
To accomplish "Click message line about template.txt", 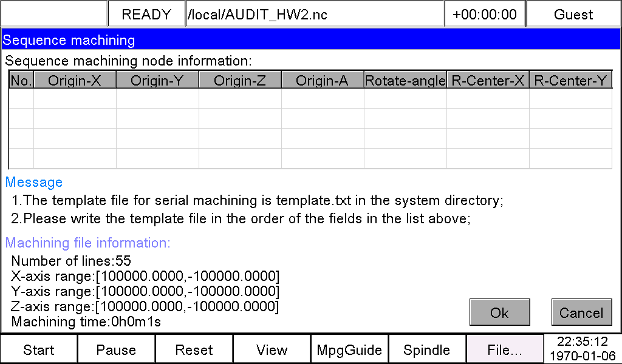I will [258, 200].
